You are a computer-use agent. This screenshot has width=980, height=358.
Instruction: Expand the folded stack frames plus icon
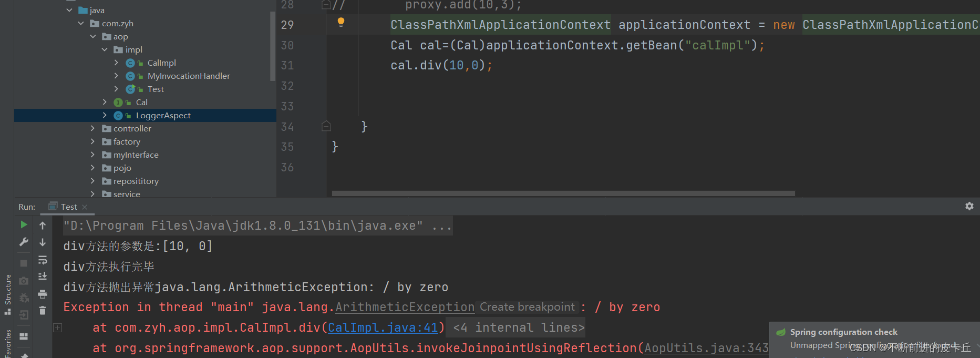58,328
